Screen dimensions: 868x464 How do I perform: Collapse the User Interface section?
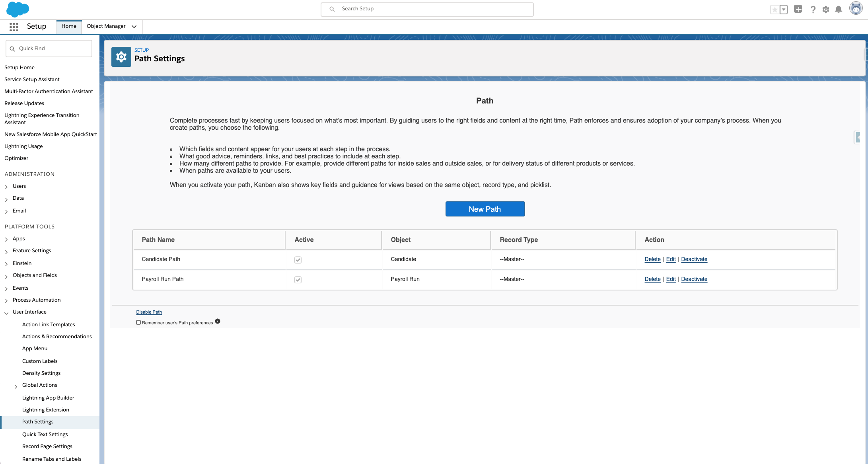coord(6,313)
